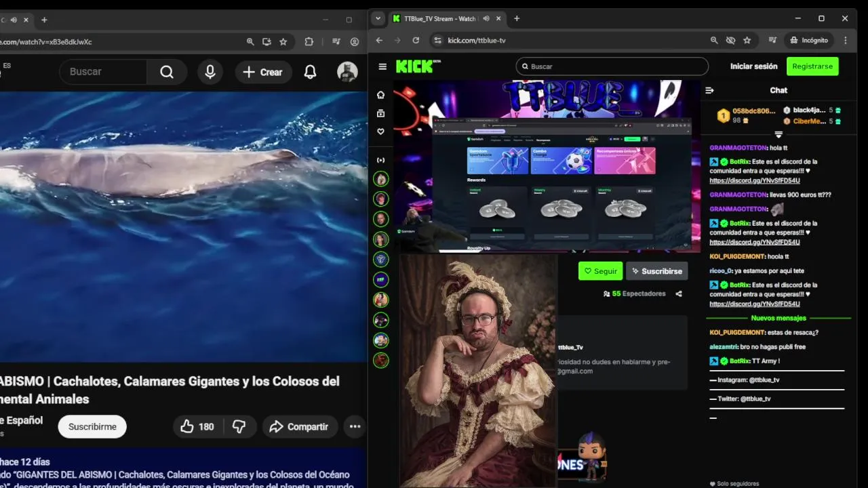Open Kick following heart icon in sidebar

[380, 131]
